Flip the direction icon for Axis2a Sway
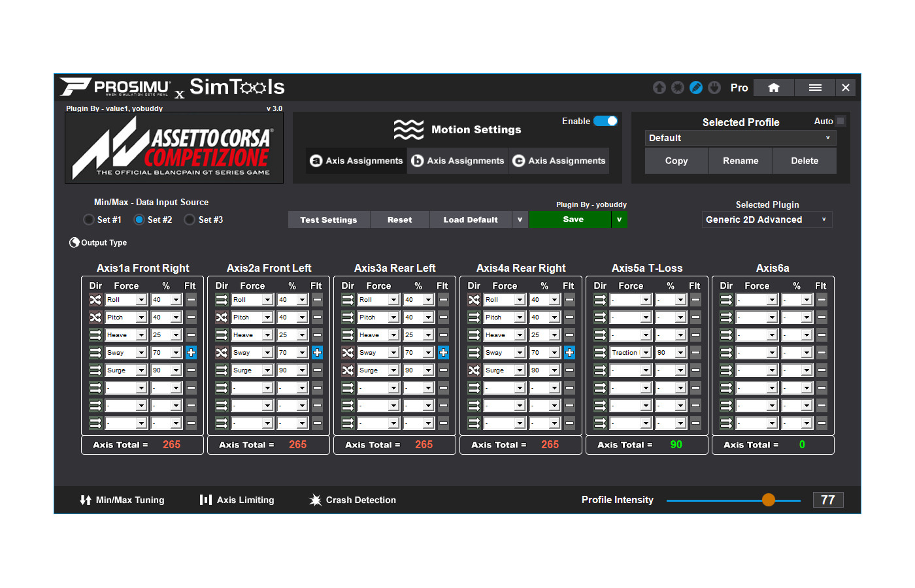 (x=222, y=353)
